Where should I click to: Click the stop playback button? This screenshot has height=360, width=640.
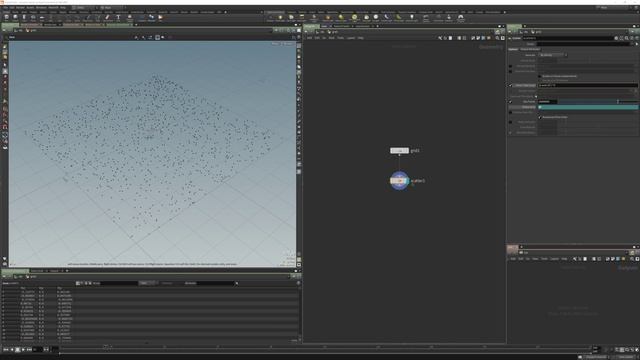pyautogui.click(x=17, y=349)
